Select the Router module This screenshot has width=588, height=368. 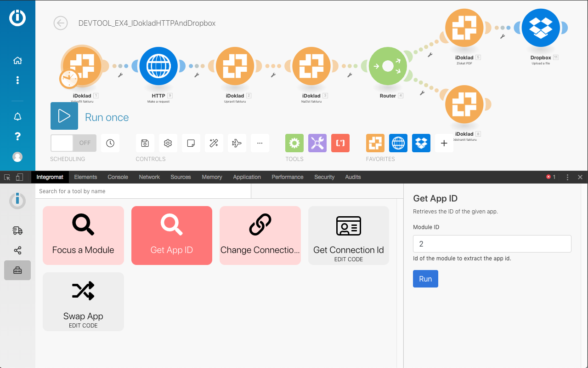(x=388, y=66)
